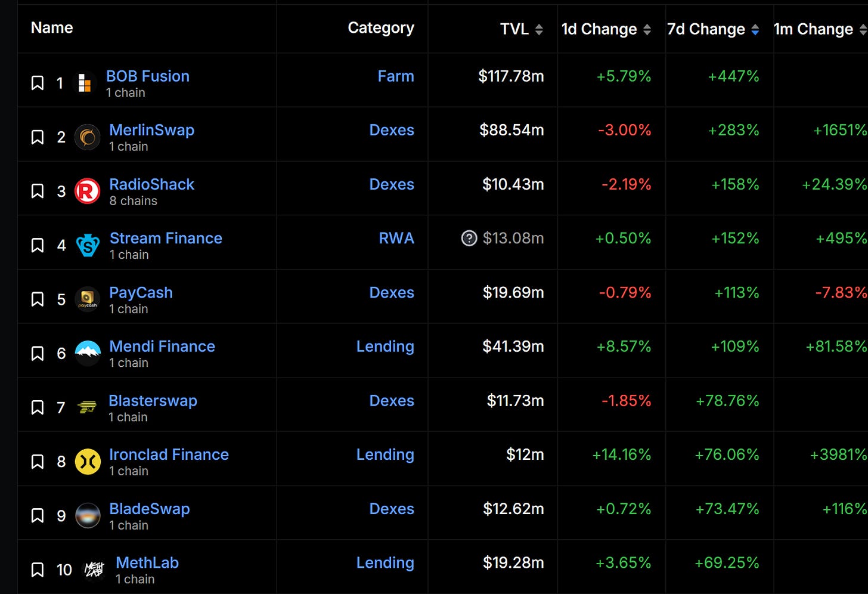Click the +447% 7d change value
This screenshot has height=594, width=868.
click(734, 76)
